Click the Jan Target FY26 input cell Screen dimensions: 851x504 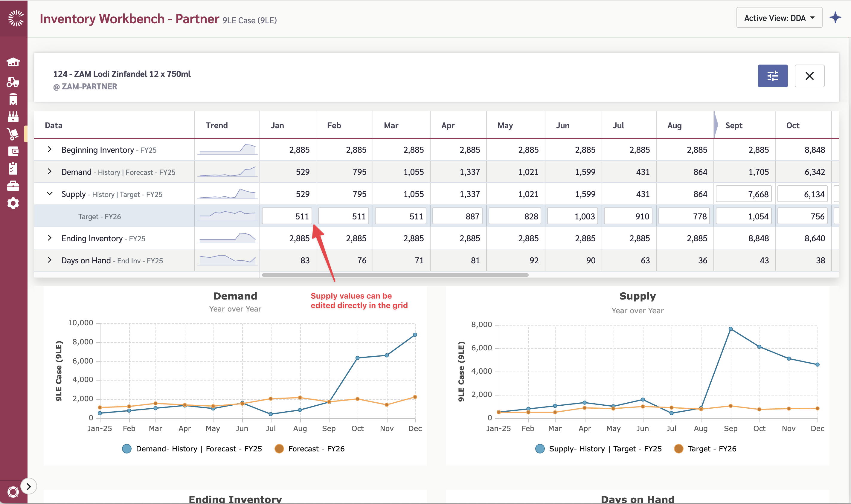click(x=287, y=216)
